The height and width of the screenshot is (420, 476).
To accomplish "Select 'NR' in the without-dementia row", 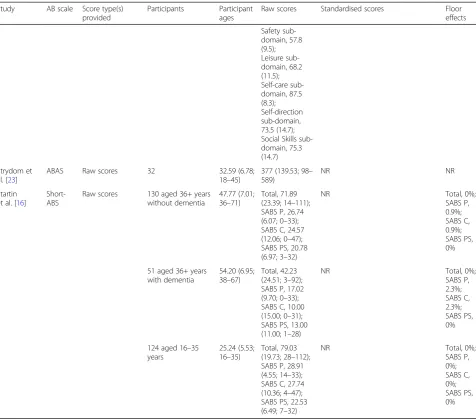I will point(325,194).
